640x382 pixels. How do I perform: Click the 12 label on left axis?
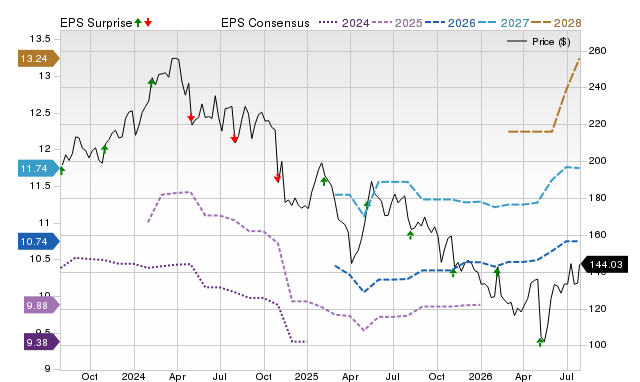pyautogui.click(x=45, y=149)
